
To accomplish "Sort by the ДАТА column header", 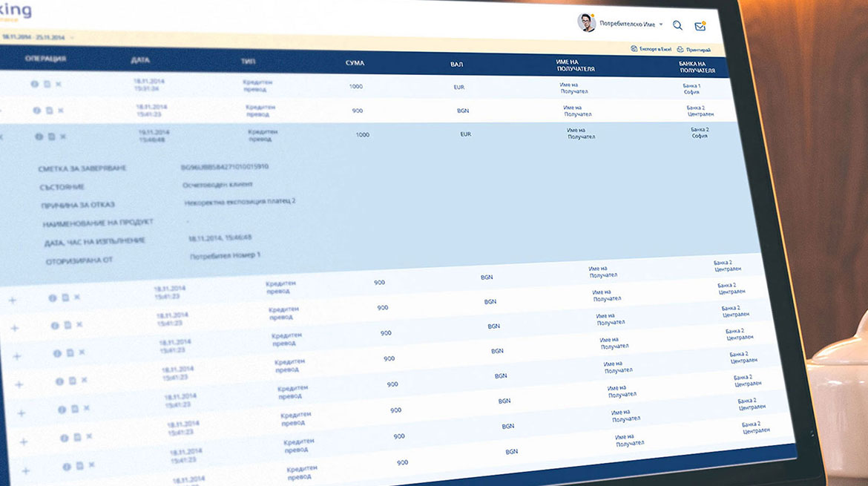I will tap(140, 60).
